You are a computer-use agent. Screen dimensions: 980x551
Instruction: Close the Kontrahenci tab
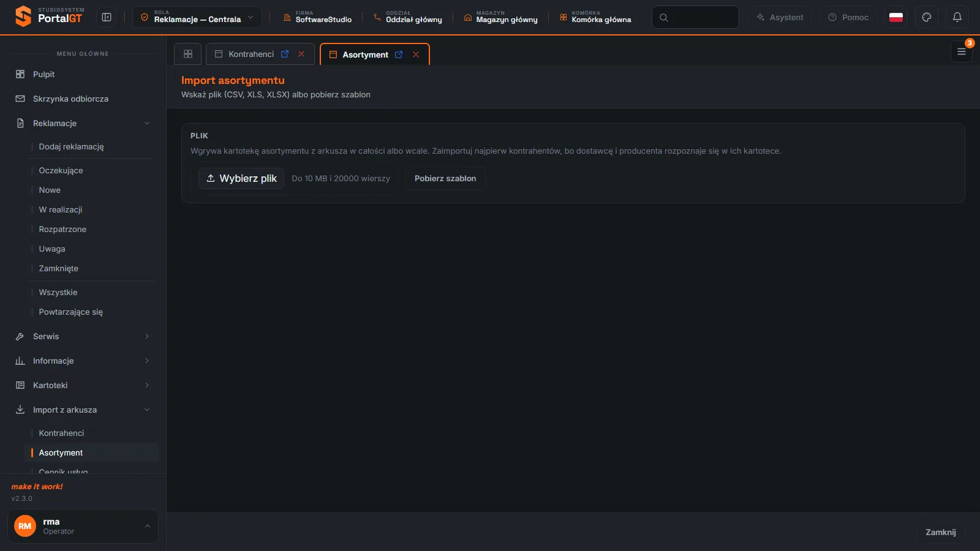301,54
